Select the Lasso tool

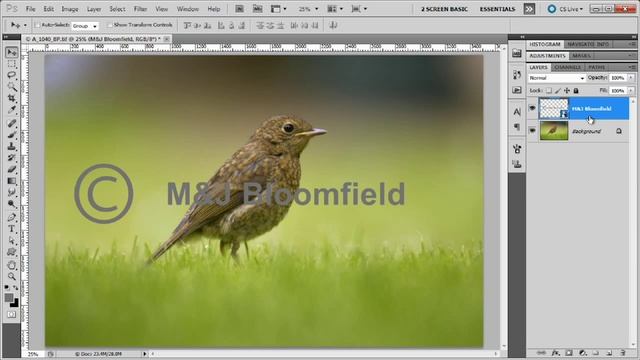point(11,76)
